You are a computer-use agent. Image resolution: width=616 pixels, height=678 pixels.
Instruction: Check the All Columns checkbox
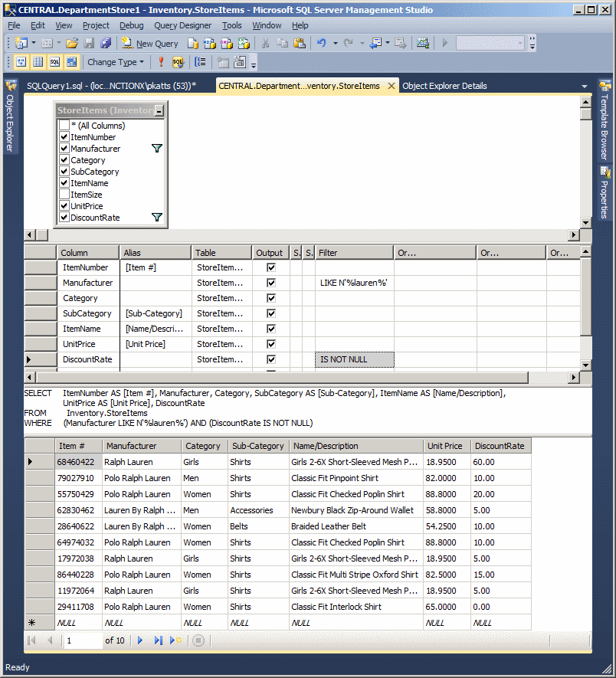pyautogui.click(x=64, y=126)
